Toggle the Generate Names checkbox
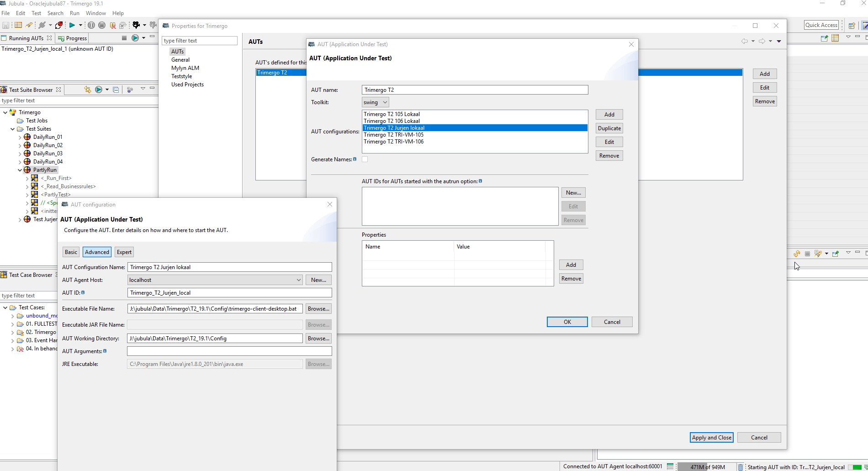The image size is (868, 471). [x=365, y=159]
